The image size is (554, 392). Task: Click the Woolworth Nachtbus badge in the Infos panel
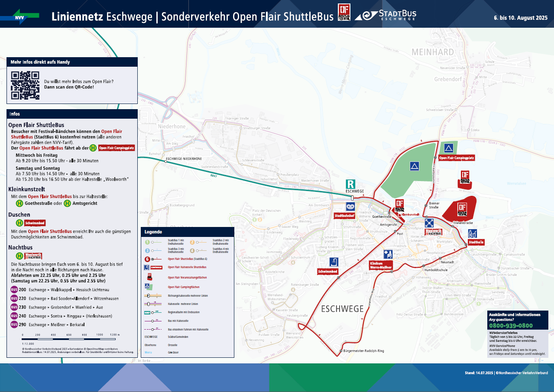pyautogui.click(x=33, y=256)
